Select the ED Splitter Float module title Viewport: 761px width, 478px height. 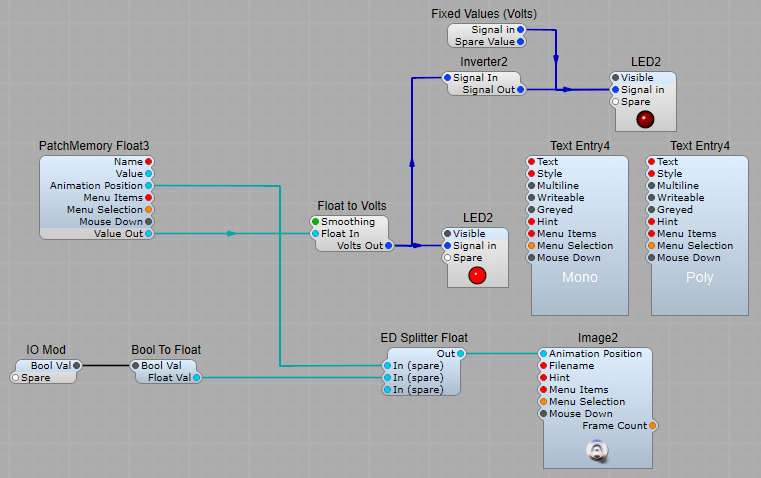pos(424,338)
